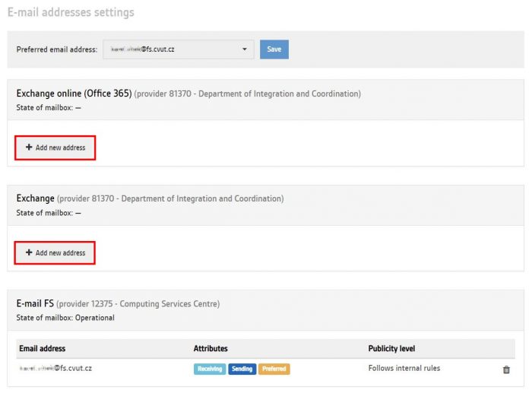This screenshot has width=532, height=393.
Task: Add new address under the Exchange section
Action: [x=55, y=253]
